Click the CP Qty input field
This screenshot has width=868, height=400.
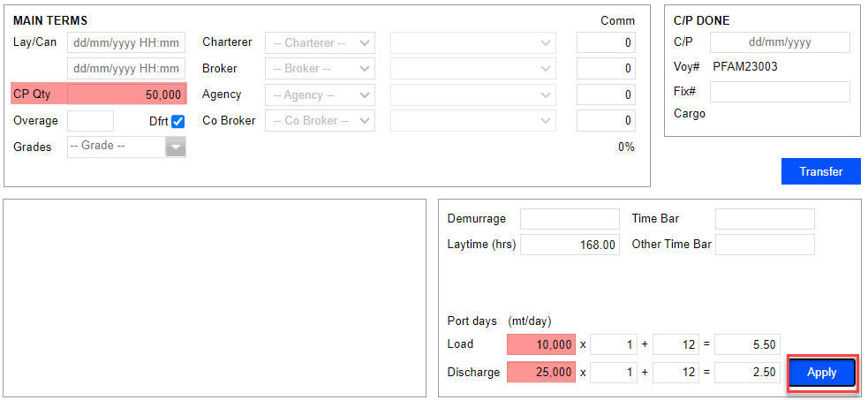[x=126, y=94]
